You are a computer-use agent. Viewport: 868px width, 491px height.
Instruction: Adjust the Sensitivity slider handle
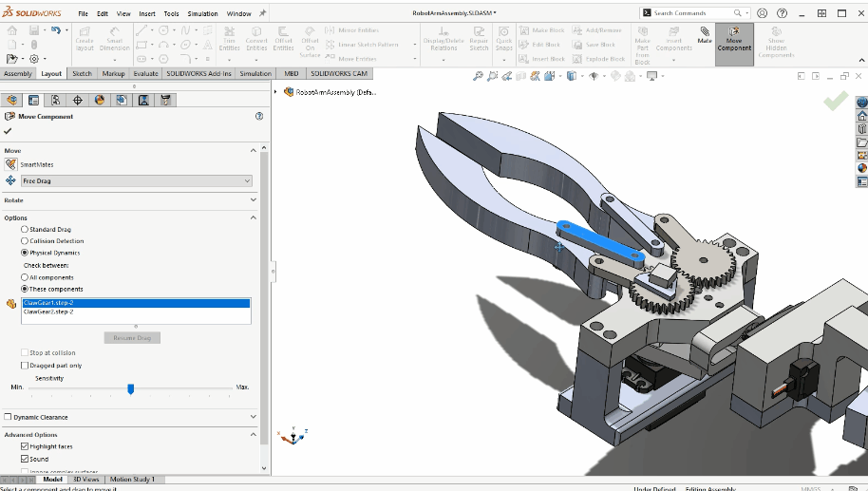point(131,389)
